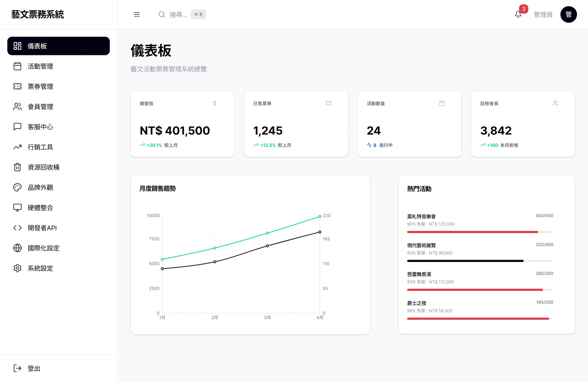Image resolution: width=588 pixels, height=382 pixels.
Task: Click the logout arrow icon
Action: [x=17, y=368]
